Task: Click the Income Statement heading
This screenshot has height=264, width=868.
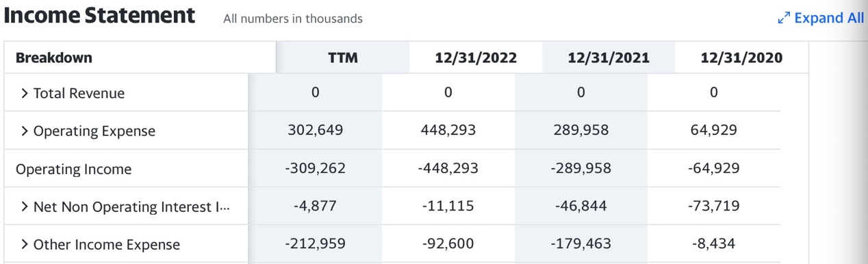Action: 99,15
